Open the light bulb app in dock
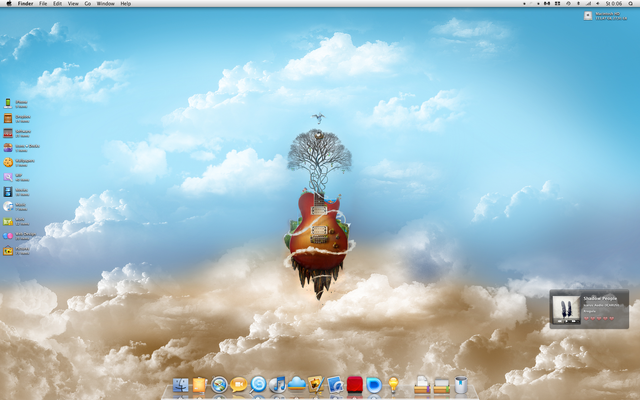 [x=393, y=384]
